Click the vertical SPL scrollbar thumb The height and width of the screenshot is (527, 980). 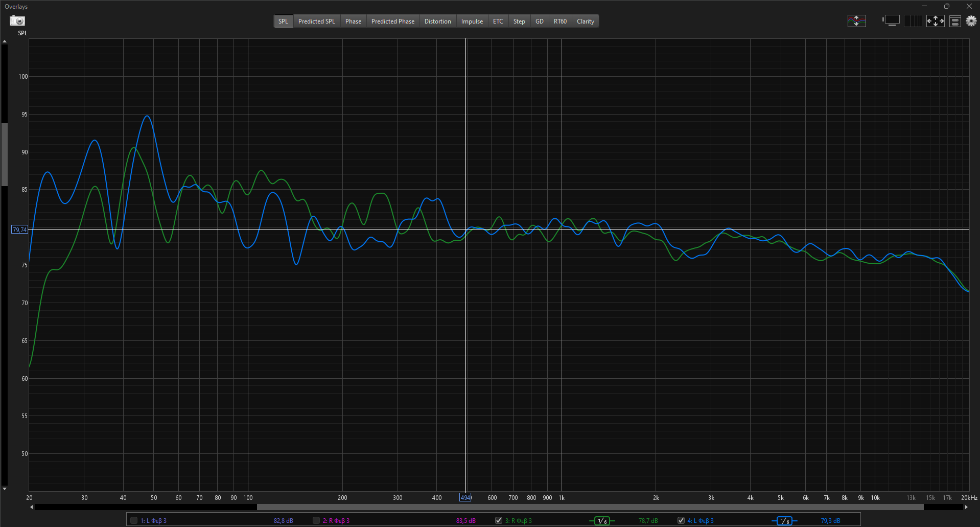pyautogui.click(x=5, y=154)
